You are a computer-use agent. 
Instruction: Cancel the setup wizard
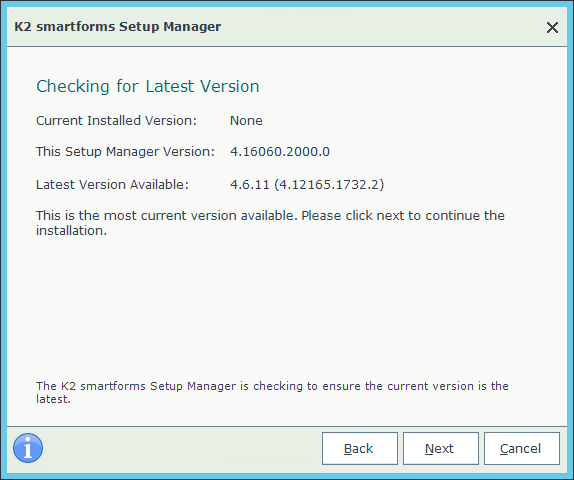coord(522,449)
